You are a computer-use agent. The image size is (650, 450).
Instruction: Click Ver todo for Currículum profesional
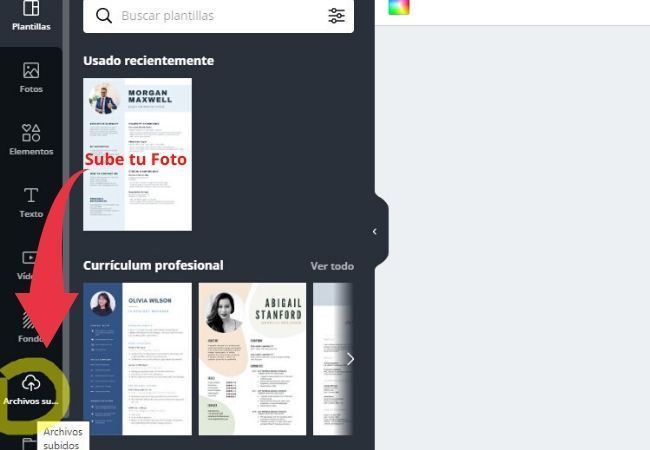pos(332,266)
